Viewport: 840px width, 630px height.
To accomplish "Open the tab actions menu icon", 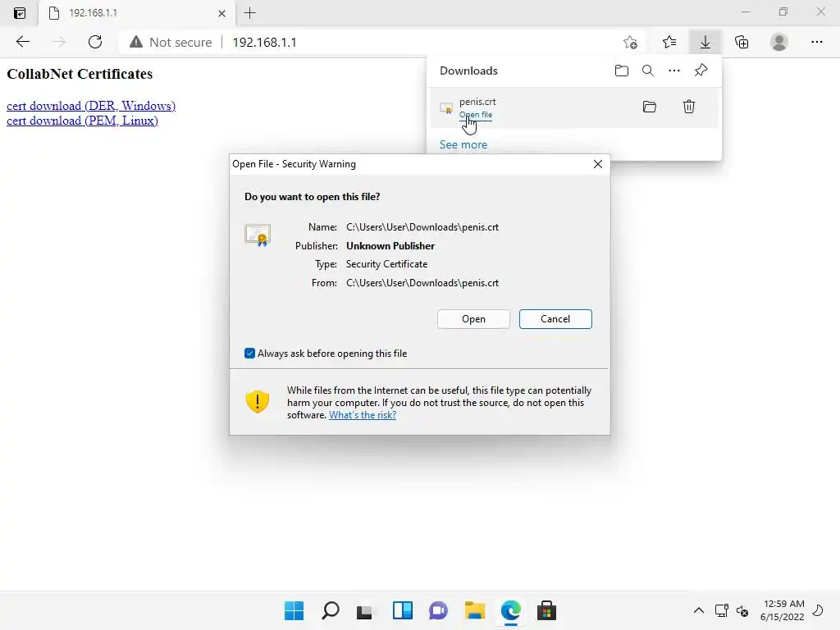I will 20,13.
